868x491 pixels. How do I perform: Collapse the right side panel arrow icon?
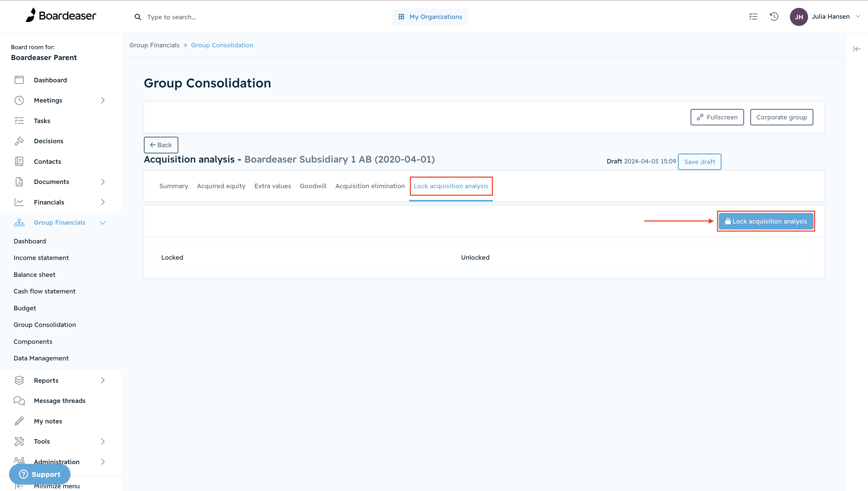(x=857, y=49)
